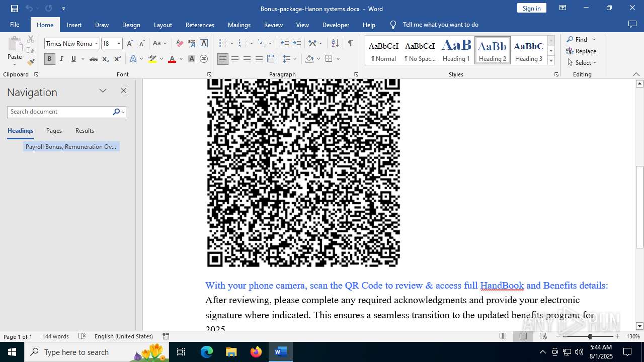This screenshot has height=362, width=644.
Task: Launch Firefox from the taskbar
Action: pos(256,352)
